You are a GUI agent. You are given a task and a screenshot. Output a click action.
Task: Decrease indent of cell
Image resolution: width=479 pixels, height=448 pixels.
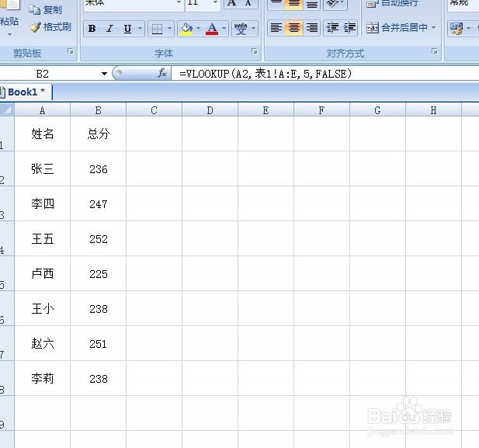[x=332, y=28]
